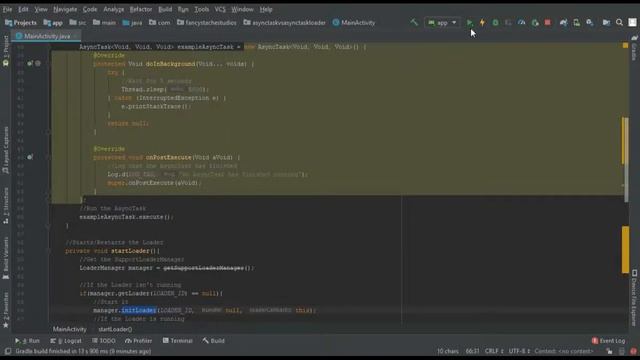Viewport: 640px width, 360px height.
Task: Click the UTF-8 encoding selector
Action: (519, 351)
